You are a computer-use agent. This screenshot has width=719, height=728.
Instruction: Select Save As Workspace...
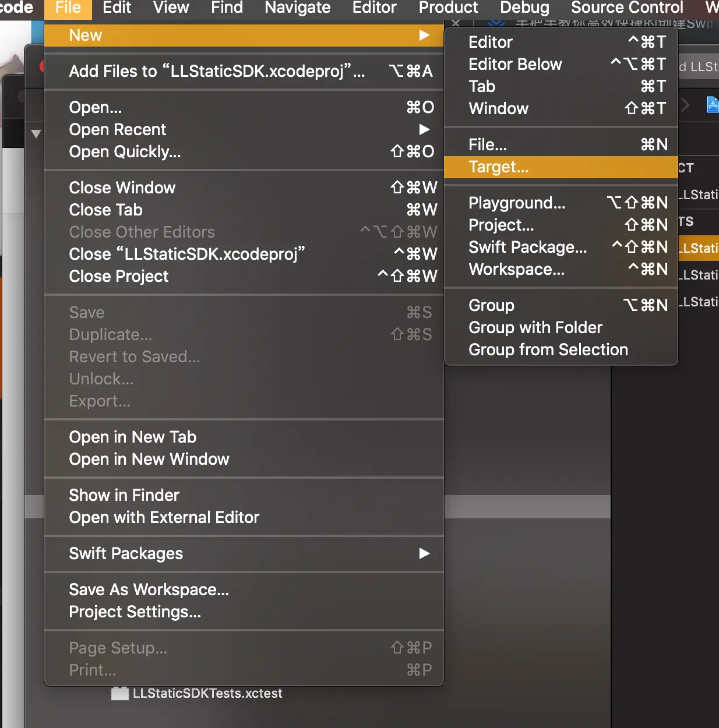click(x=244, y=590)
